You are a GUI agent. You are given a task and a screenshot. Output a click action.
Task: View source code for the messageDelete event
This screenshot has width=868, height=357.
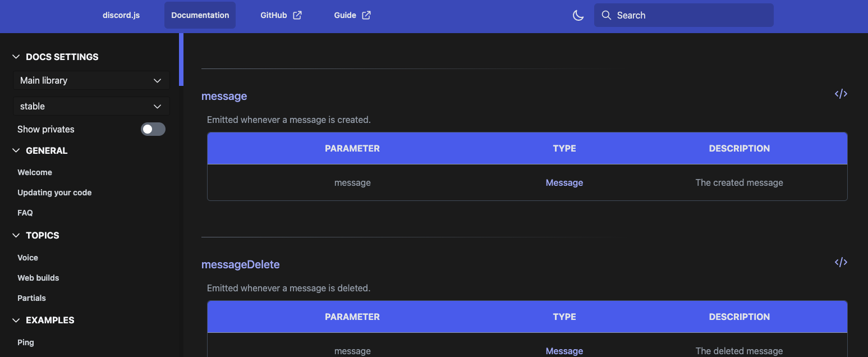tap(840, 262)
